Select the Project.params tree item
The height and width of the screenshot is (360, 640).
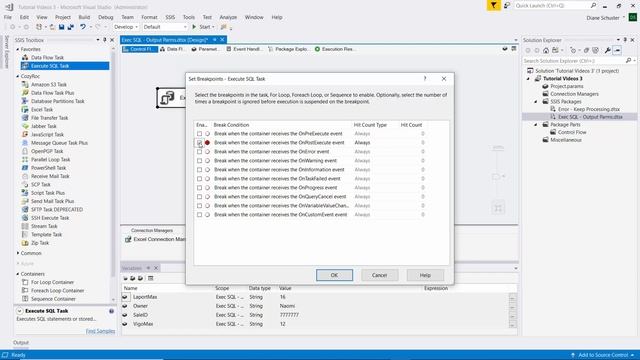tap(567, 86)
